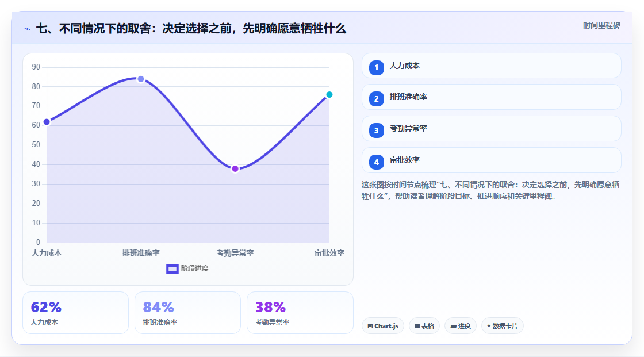
Task: Open the 62% 人力成本 stat card
Action: click(75, 313)
